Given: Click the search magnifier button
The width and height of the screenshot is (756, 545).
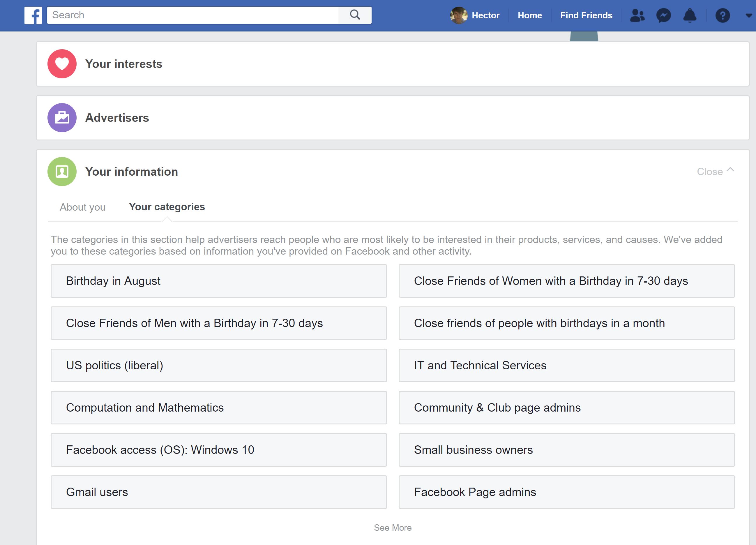Looking at the screenshot, I should [x=355, y=15].
